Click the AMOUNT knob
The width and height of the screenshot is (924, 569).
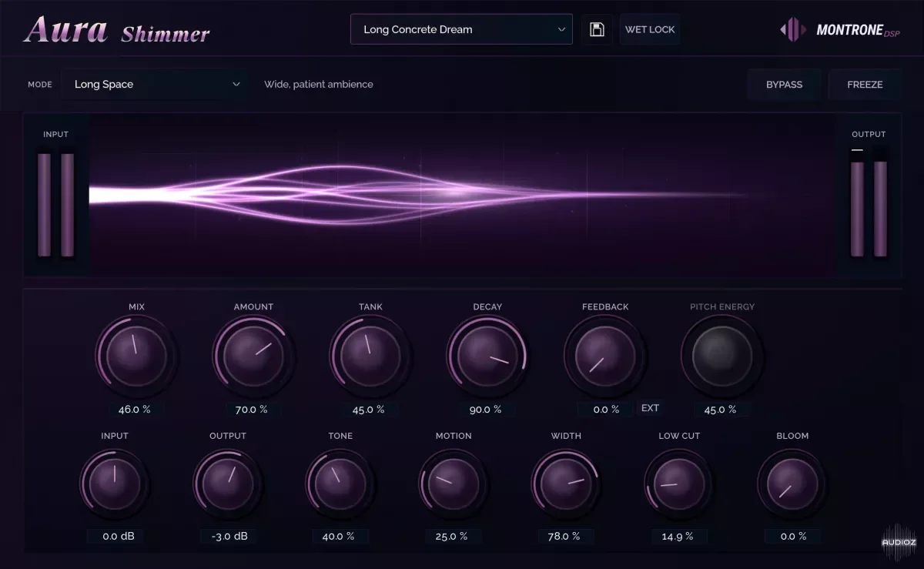click(x=253, y=355)
